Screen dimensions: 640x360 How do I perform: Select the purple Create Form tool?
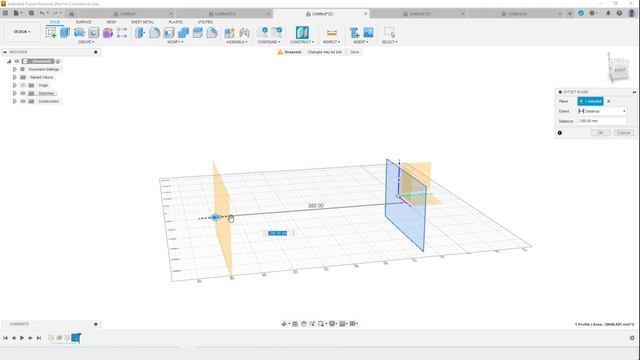point(108,33)
